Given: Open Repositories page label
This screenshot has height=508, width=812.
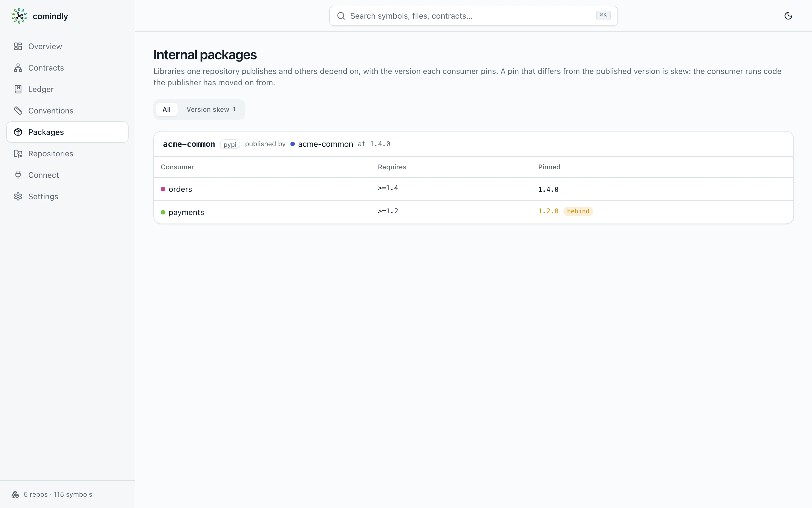Looking at the screenshot, I should [51, 154].
